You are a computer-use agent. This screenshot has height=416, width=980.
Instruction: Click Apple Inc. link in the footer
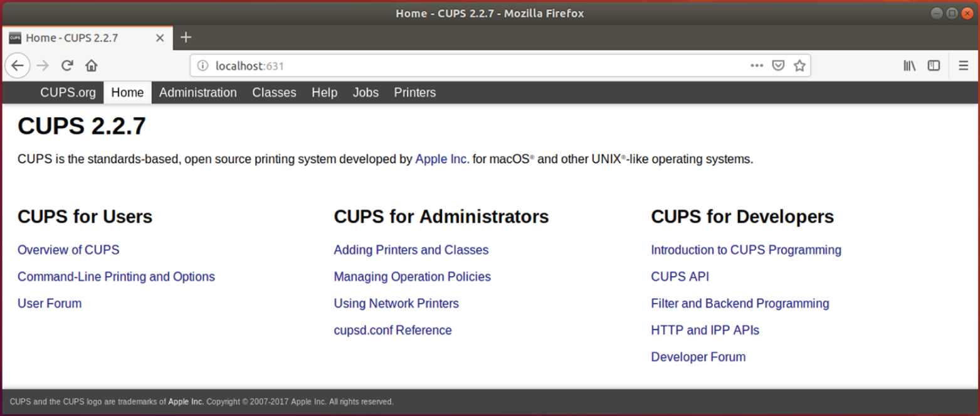[186, 402]
